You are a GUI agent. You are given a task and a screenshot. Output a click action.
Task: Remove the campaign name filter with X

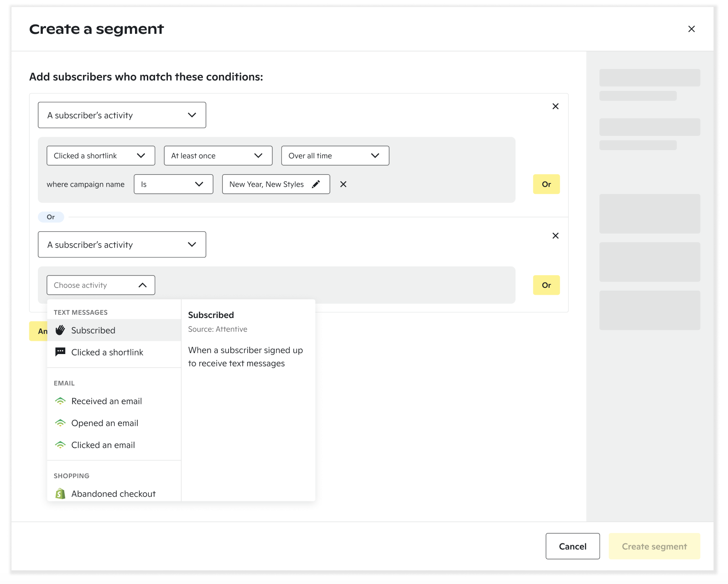[343, 184]
